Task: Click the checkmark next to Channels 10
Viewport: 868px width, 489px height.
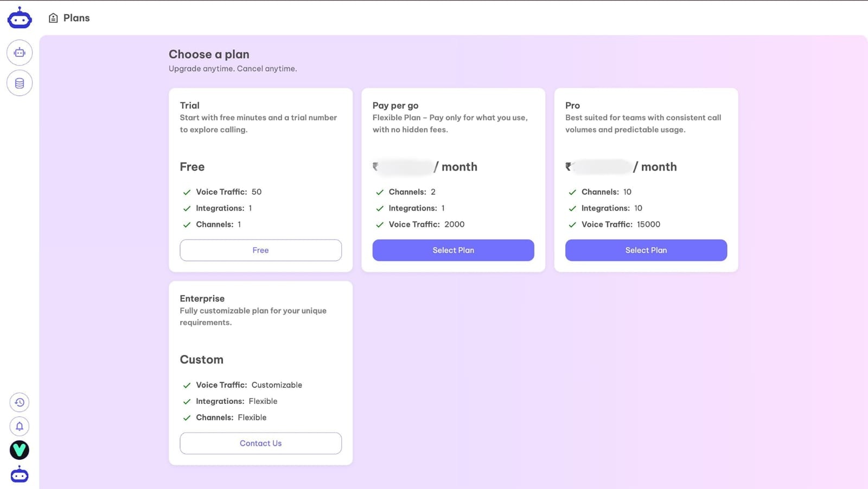Action: (x=572, y=192)
